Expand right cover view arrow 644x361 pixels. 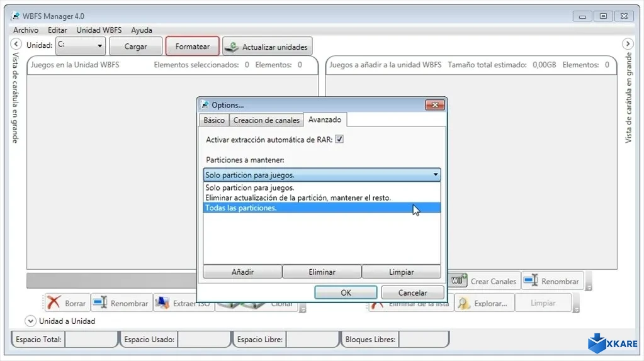[628, 43]
